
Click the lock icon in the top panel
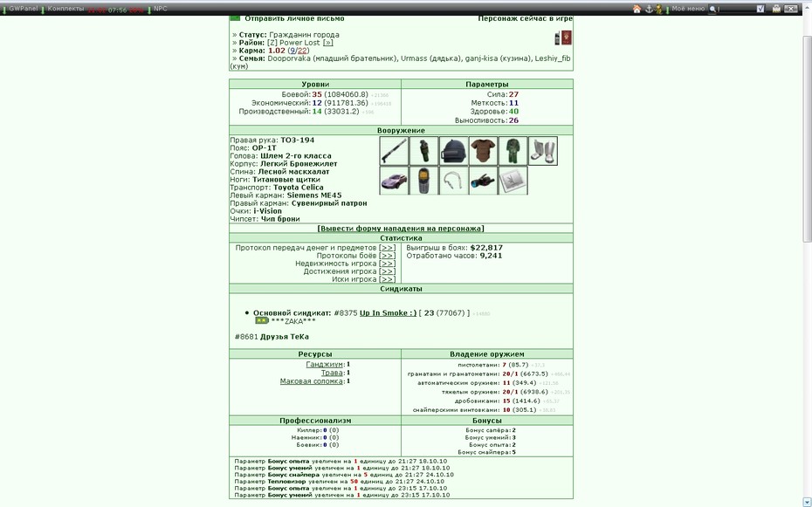775,9
